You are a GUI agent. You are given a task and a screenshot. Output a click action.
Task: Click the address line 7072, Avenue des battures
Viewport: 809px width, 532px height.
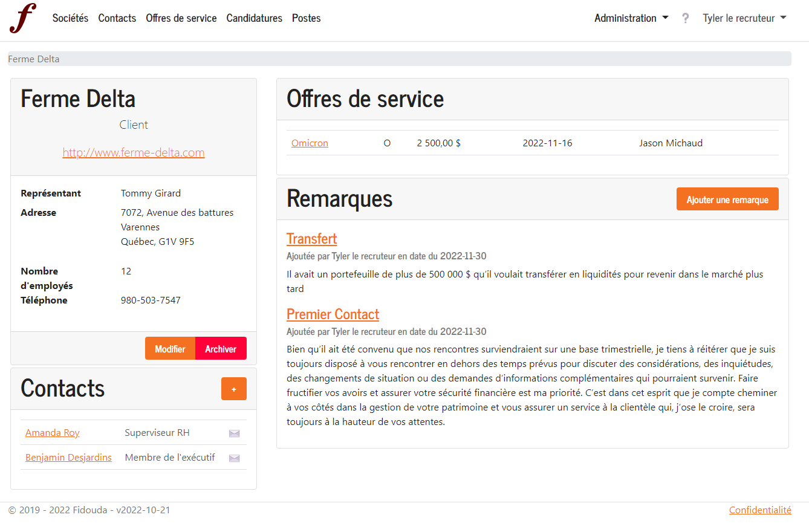click(x=177, y=213)
